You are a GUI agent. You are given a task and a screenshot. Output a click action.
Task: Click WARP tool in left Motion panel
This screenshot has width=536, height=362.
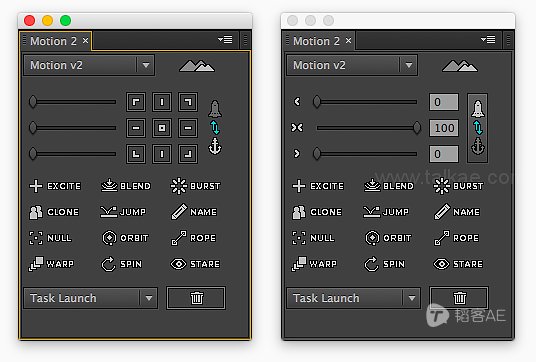52,264
